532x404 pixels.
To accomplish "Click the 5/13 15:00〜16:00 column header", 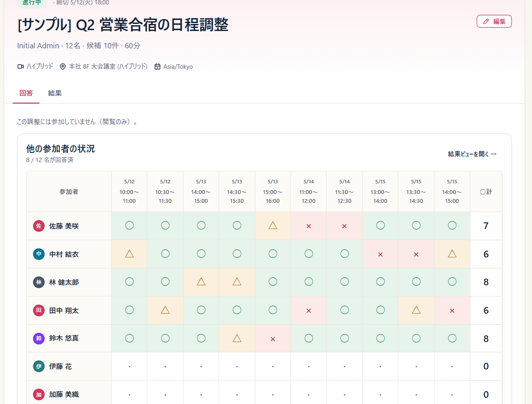I will [x=273, y=191].
